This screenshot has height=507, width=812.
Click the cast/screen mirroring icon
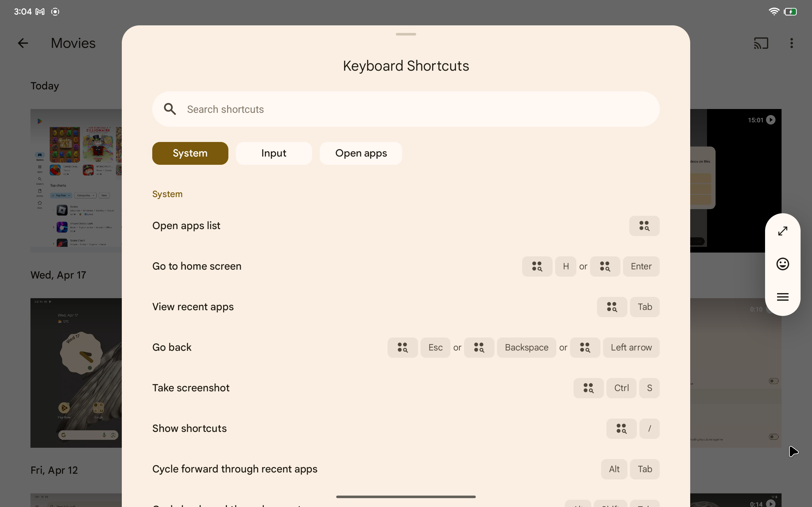point(761,43)
